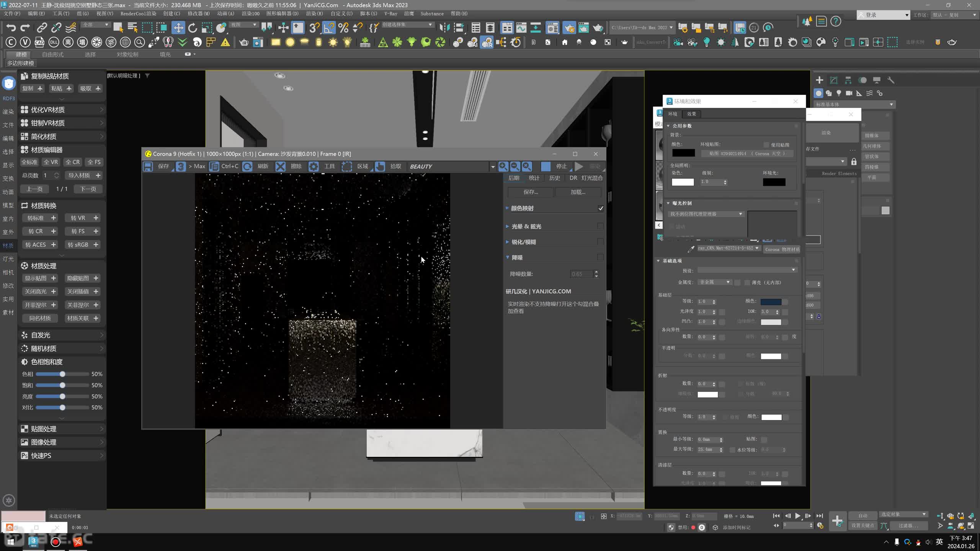980x551 pixels.
Task: Open the exposure control type dropdown
Action: pyautogui.click(x=706, y=214)
